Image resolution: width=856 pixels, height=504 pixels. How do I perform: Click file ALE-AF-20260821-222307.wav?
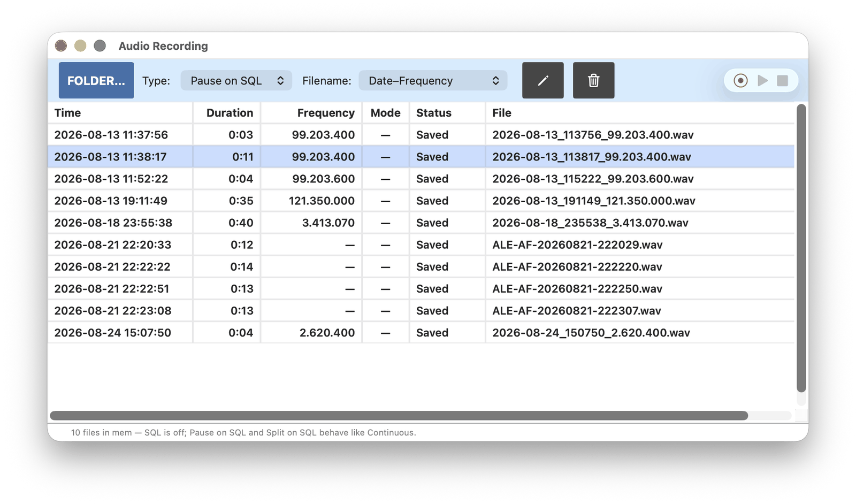(577, 310)
